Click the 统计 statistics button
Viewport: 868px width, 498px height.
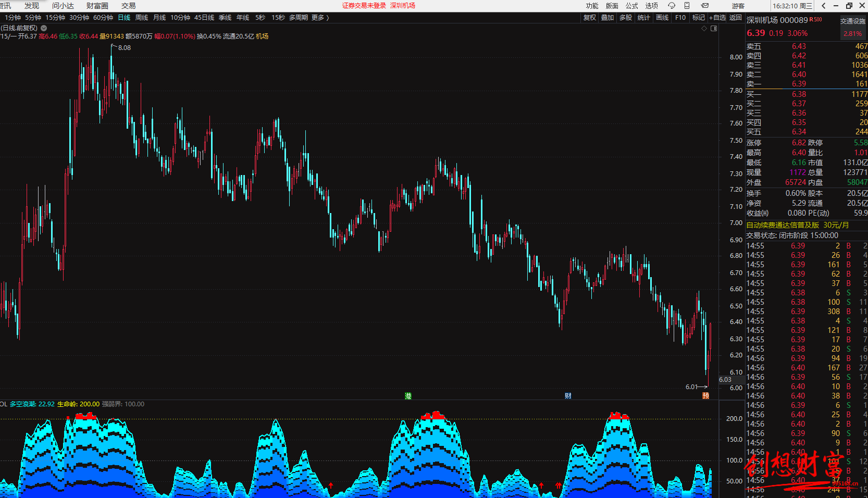point(644,18)
